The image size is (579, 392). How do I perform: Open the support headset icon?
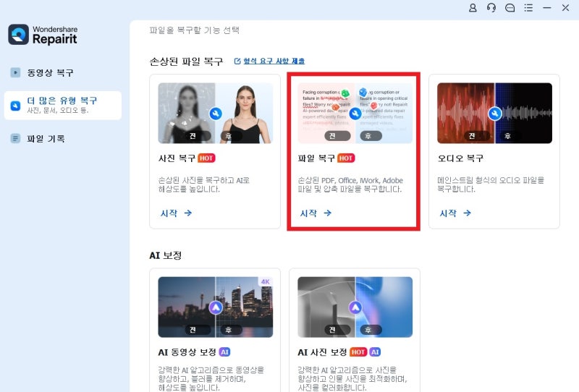pos(491,8)
